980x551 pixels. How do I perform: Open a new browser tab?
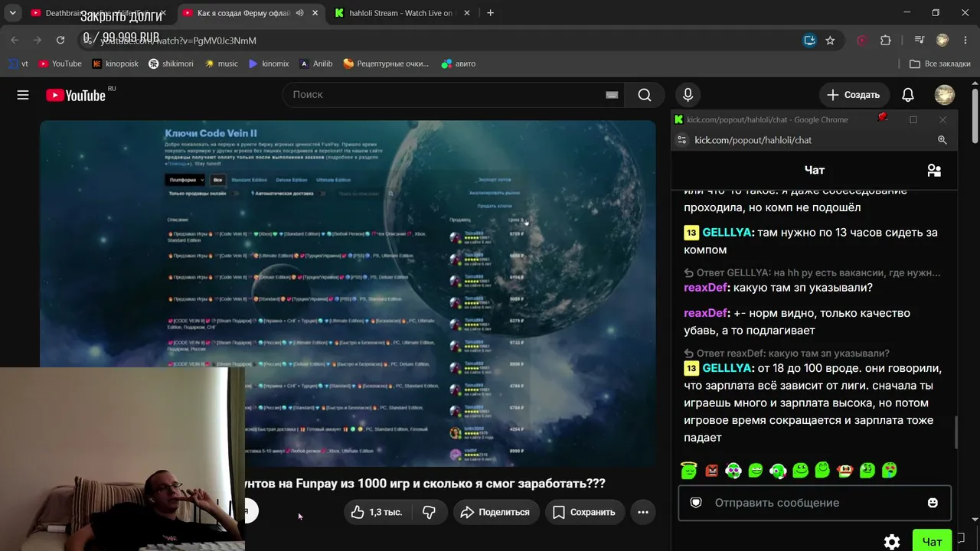[490, 13]
